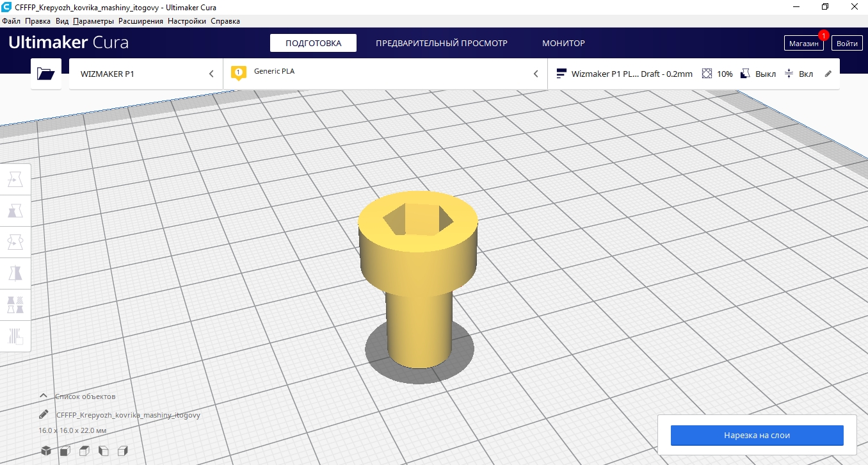Click the CFFFP_Krepyozh_kovrika_mashiny_itogovy object name
Screen dimensions: 868x465
(128, 415)
